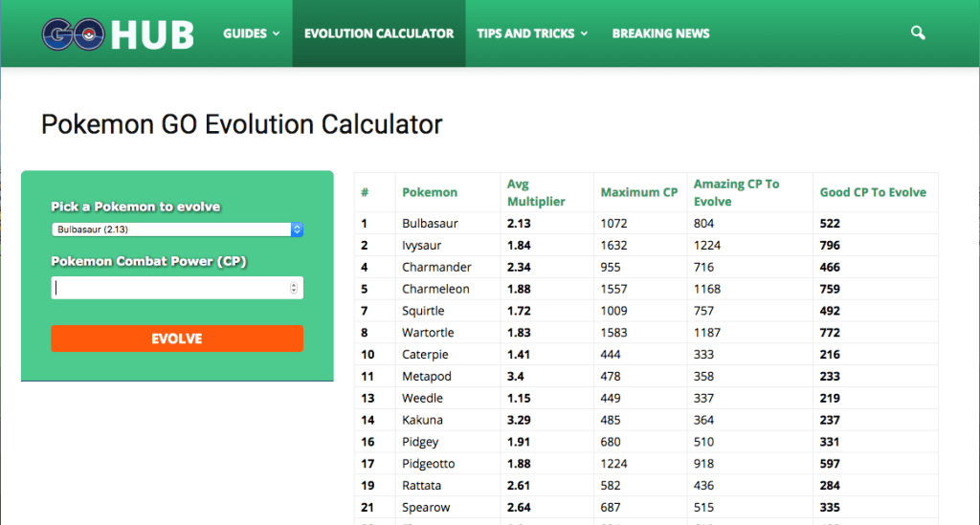Click the Pokemon Combat Power (CP) label
Viewport: 980px width, 525px height.
click(148, 261)
